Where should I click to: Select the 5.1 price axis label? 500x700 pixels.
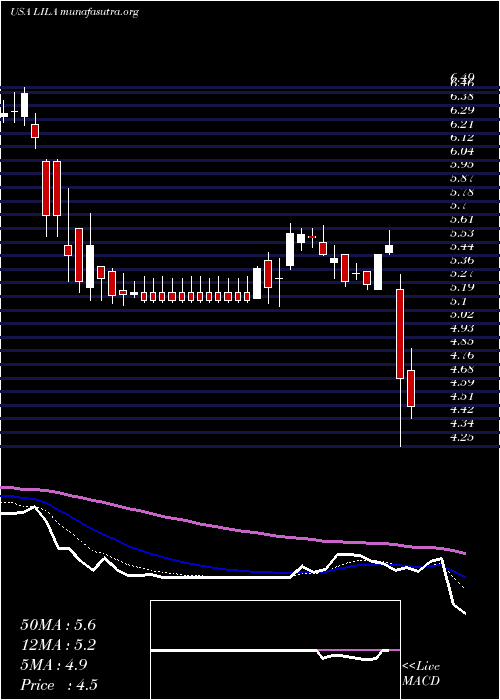click(x=458, y=301)
